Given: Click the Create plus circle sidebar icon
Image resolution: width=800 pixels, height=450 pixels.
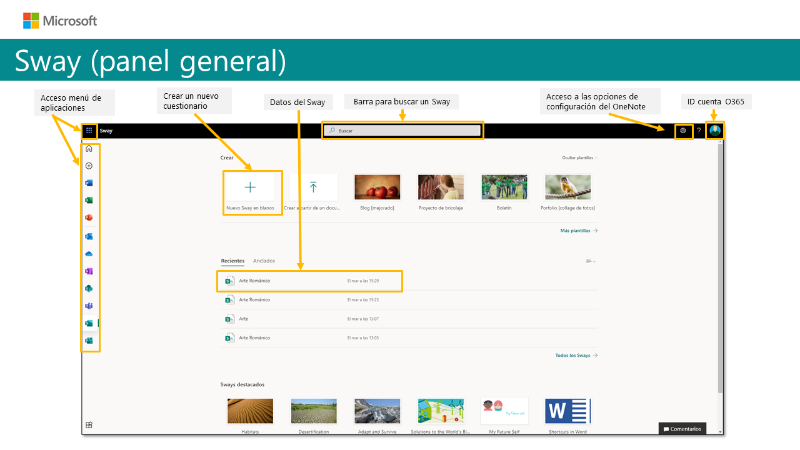Looking at the screenshot, I should coord(89,166).
